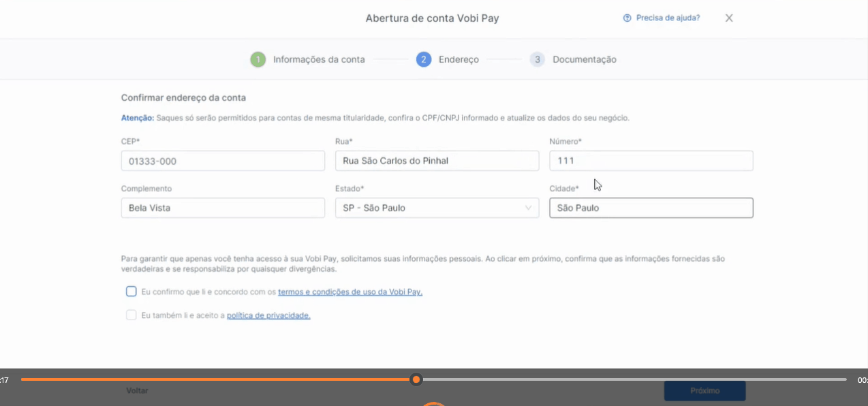Click the 'Confirmar endereço da conta' heading

point(183,98)
